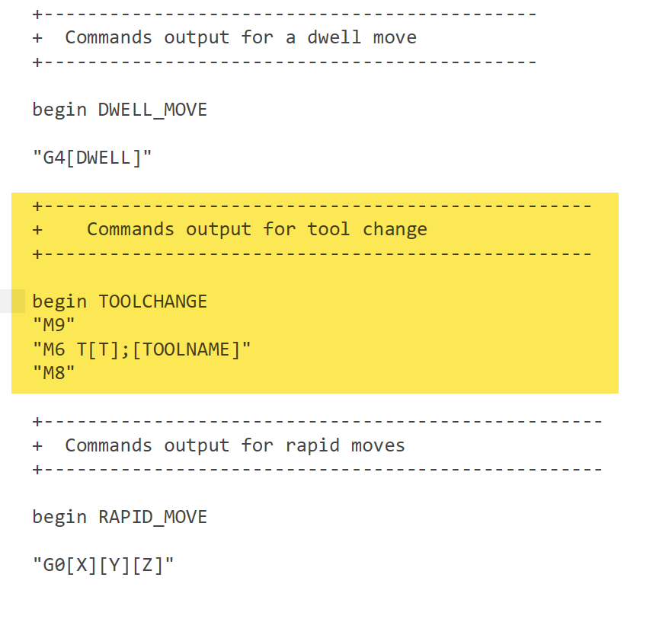The width and height of the screenshot is (672, 622).
Task: Click the word RAPID_MOVE in the begin line
Action: 152,518
